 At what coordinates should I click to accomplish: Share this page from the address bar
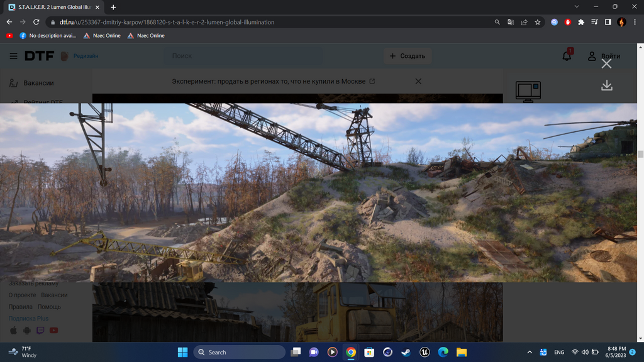(524, 22)
